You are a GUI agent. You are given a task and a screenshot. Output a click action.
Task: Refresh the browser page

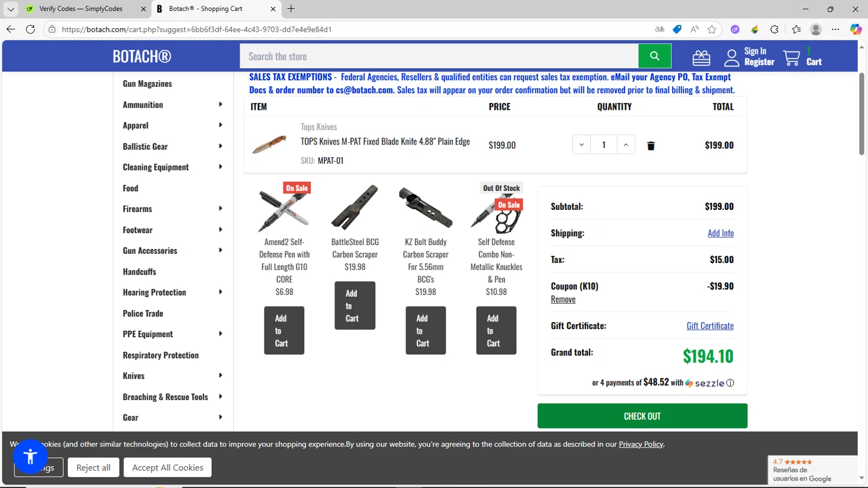[30, 29]
